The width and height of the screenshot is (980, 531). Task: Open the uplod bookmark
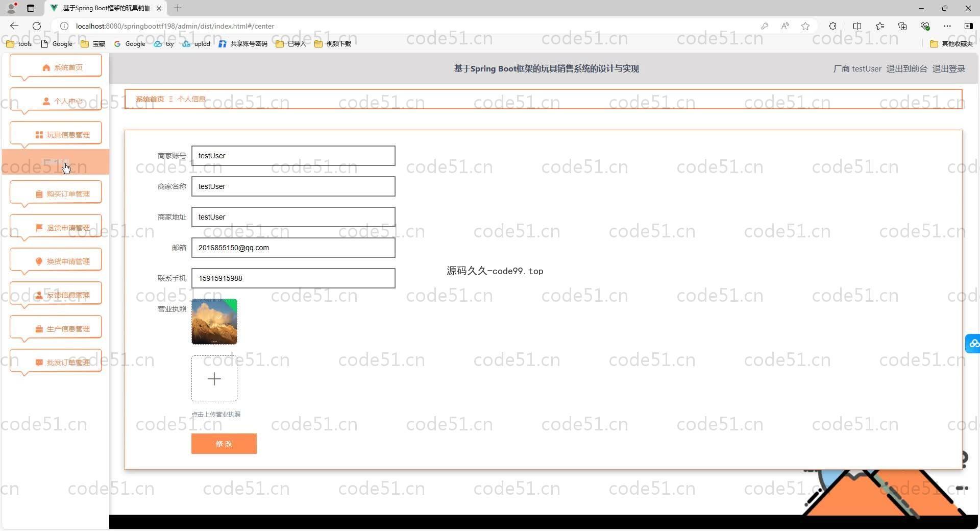[x=197, y=44]
